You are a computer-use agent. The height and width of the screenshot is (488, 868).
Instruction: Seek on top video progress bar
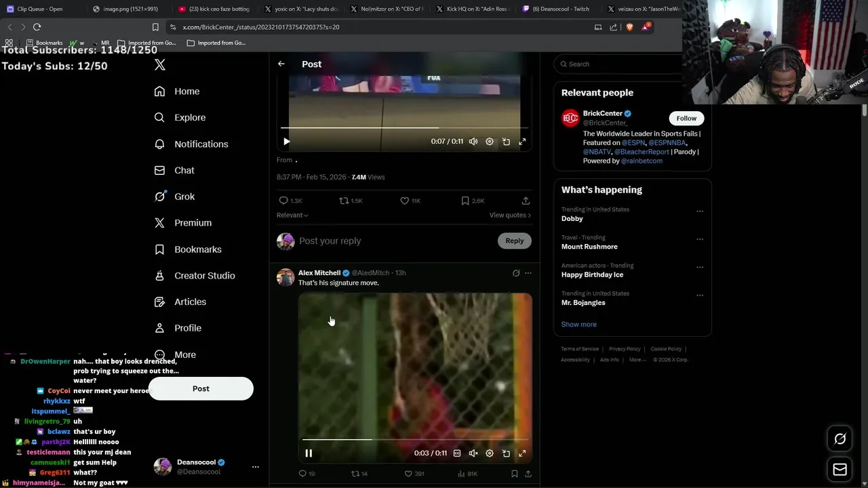click(x=404, y=127)
